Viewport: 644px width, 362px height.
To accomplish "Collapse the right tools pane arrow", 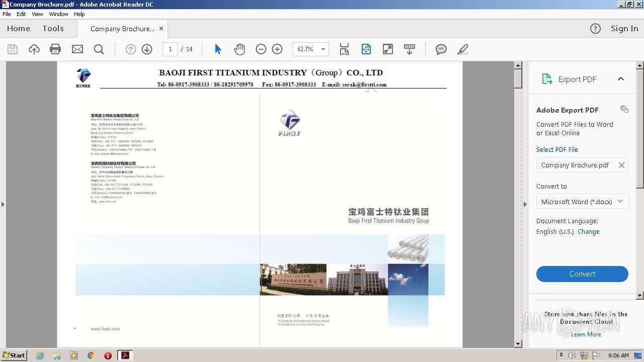I will (x=525, y=204).
